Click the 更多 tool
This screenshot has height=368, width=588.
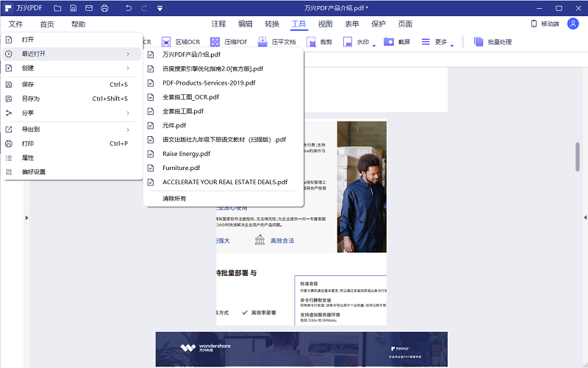434,42
